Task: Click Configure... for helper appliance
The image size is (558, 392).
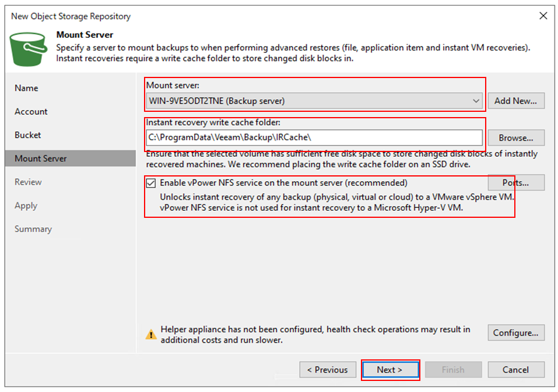Action: (515, 333)
